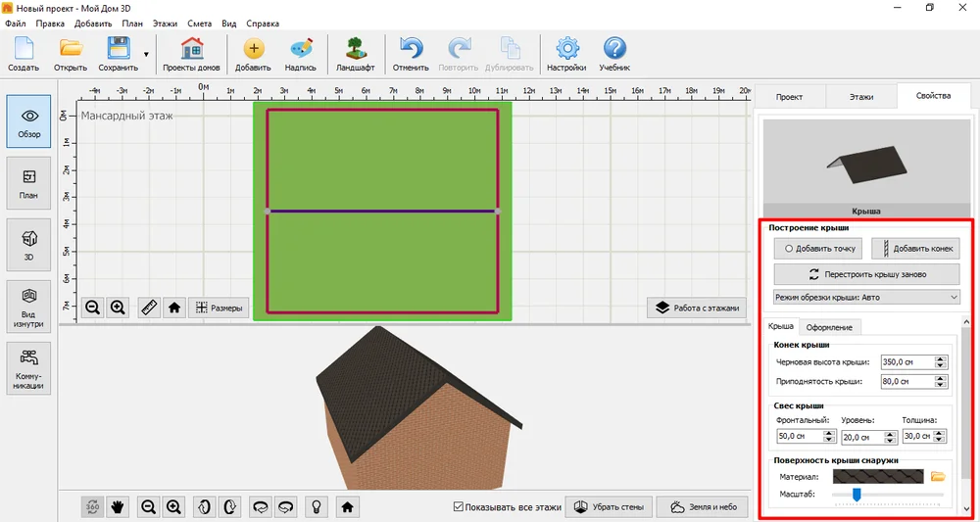Zoom out in the 2D plan
Viewport: 980px width, 522px height.
point(93,308)
